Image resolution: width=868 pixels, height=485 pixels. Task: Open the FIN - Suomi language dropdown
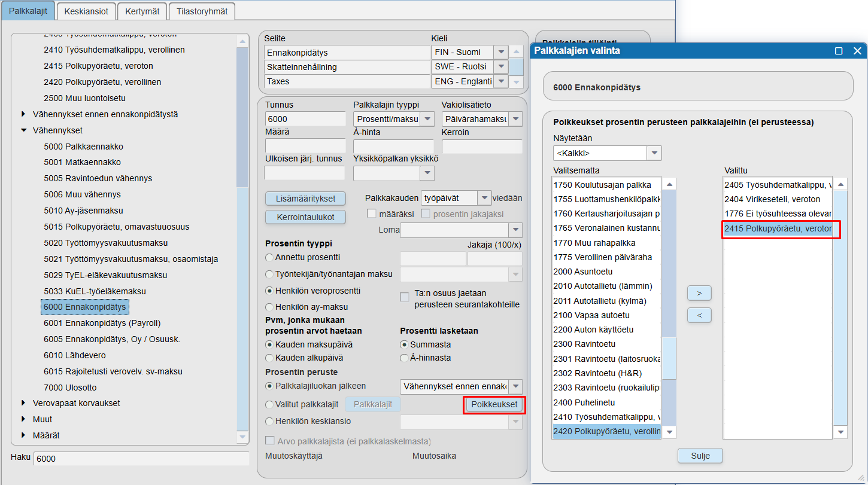(501, 52)
